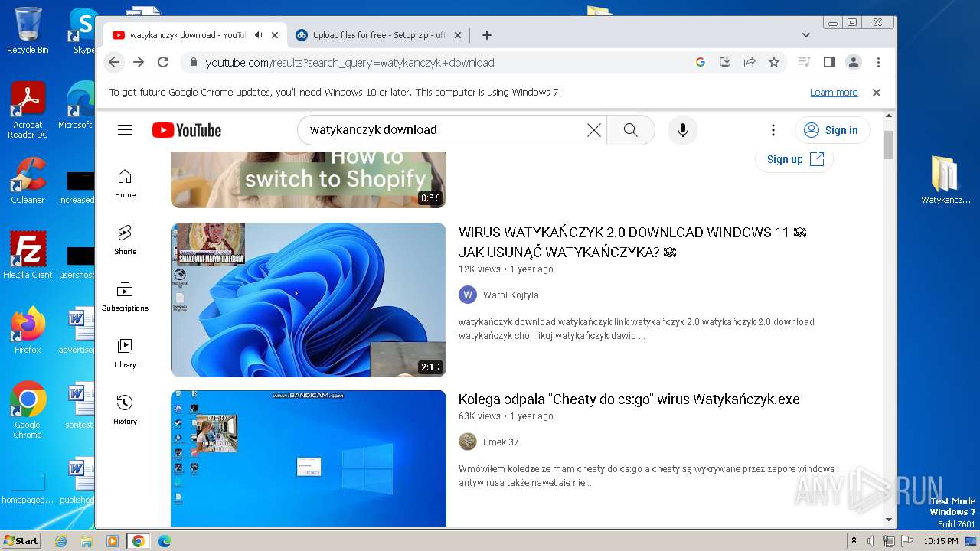Open the Acrobat Reader DC desktop shortcut
Image resolution: width=980 pixels, height=551 pixels.
pos(28,110)
